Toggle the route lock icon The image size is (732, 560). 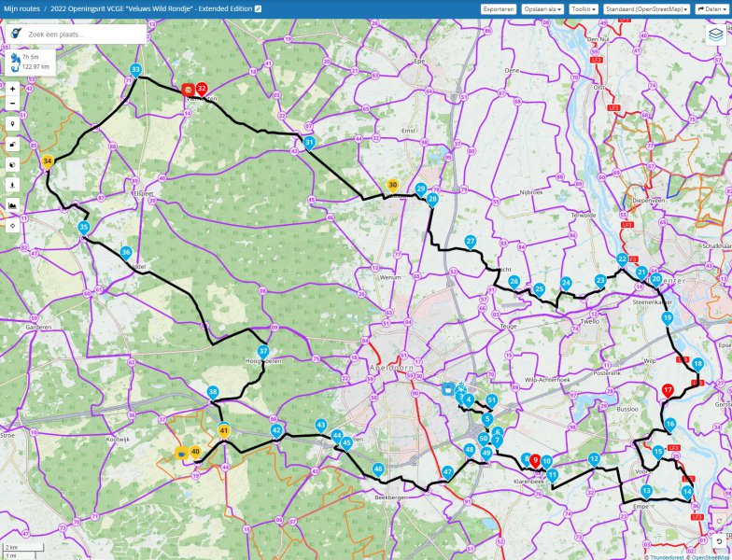point(12,144)
